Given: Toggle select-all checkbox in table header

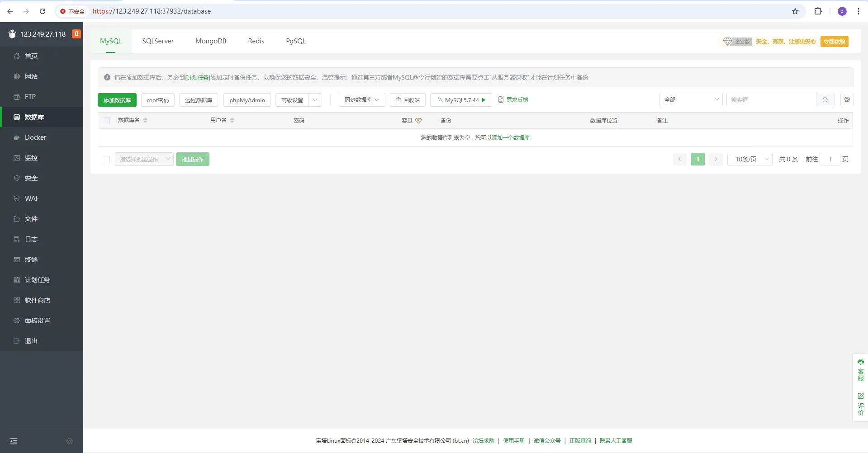Looking at the screenshot, I should 106,121.
